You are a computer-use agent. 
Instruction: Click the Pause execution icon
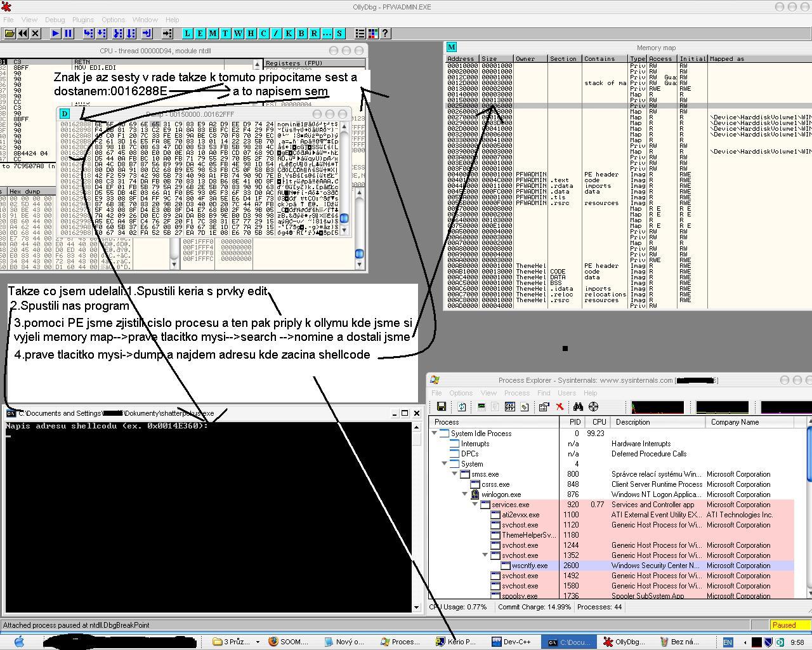coord(69,33)
